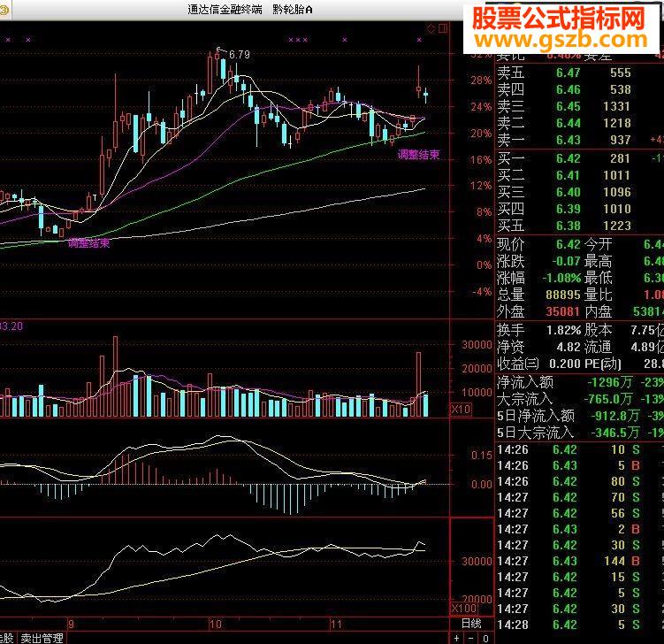The width and height of the screenshot is (664, 644).
Task: Click the 总量 value 88895
Action: tap(562, 295)
